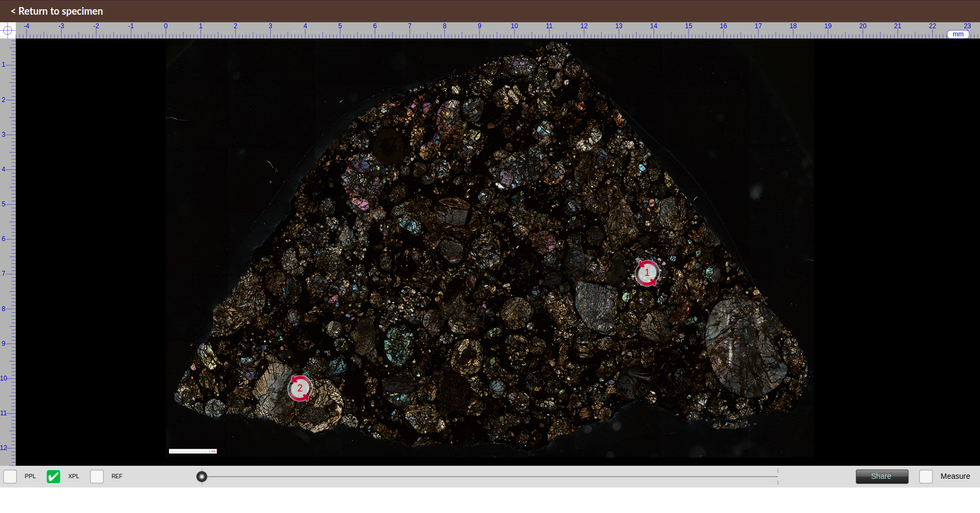
Task: Click the Share button
Action: pos(882,477)
